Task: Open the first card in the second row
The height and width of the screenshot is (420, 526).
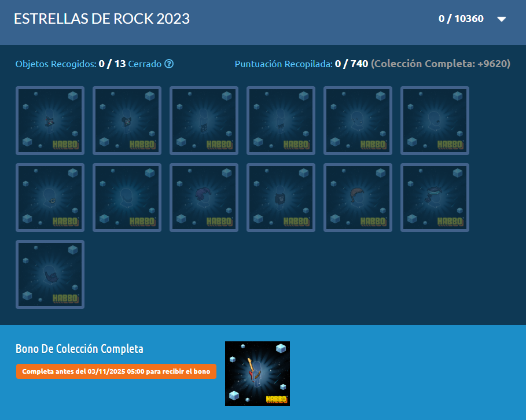Action: tap(50, 198)
